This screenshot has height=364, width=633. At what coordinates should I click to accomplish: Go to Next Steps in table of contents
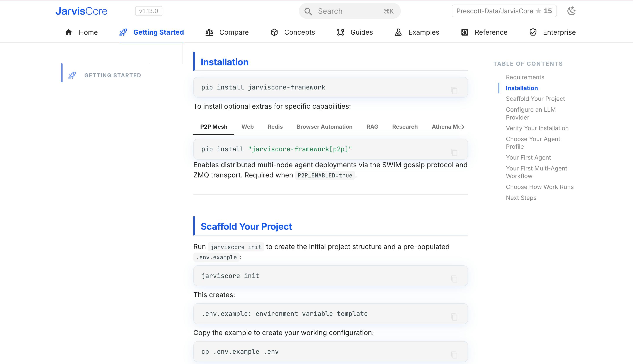click(521, 198)
